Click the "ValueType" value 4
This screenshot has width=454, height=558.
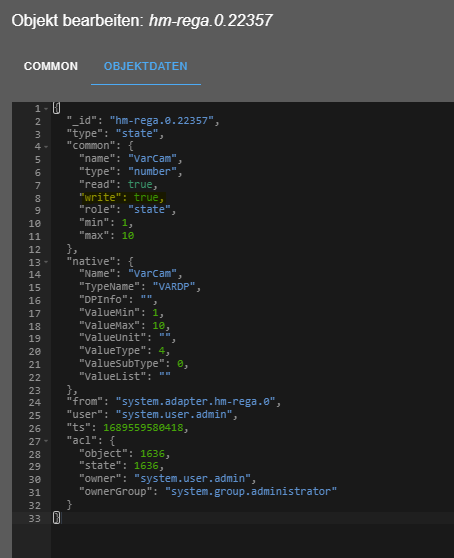[162, 351]
